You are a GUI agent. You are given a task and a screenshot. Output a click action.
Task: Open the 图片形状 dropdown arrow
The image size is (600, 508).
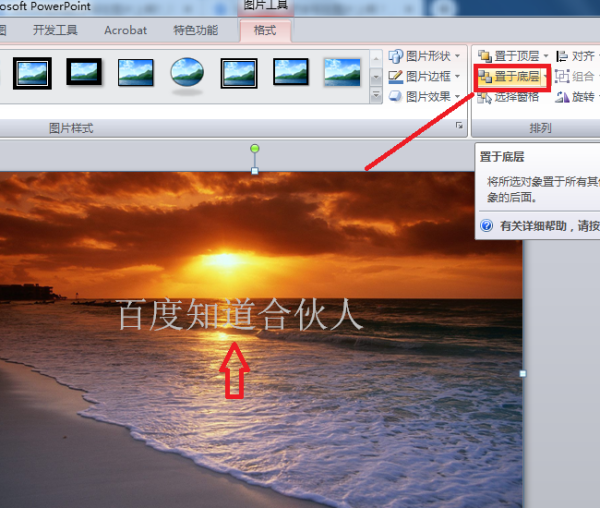click(457, 56)
